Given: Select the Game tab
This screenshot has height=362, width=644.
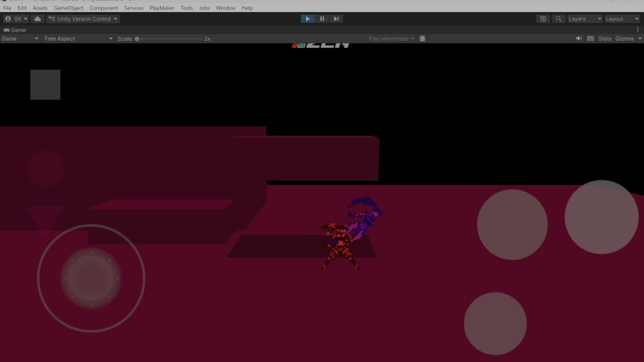Looking at the screenshot, I should pyautogui.click(x=15, y=30).
